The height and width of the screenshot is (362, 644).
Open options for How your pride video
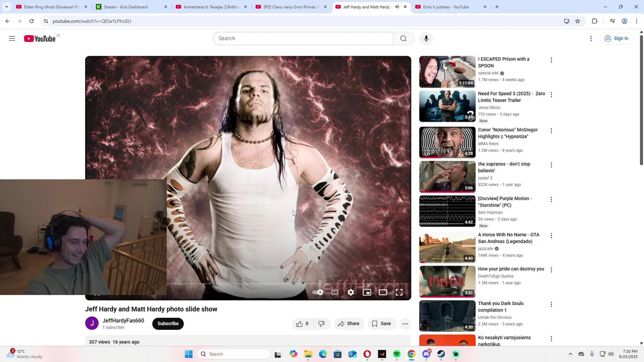point(551,270)
